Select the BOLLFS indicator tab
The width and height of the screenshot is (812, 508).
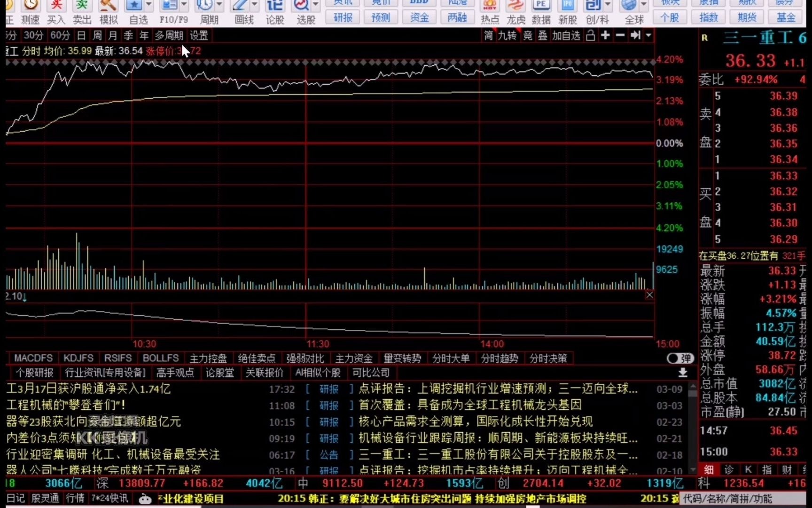tap(160, 358)
